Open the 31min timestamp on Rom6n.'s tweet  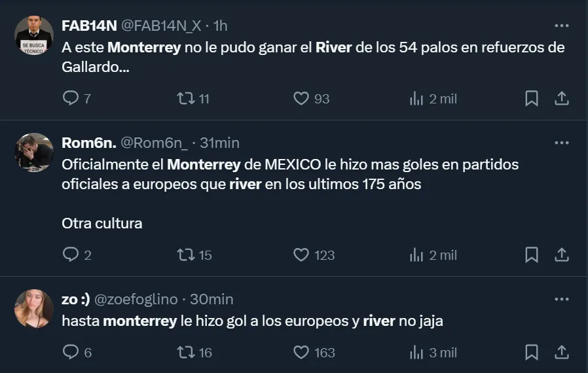[x=219, y=143]
